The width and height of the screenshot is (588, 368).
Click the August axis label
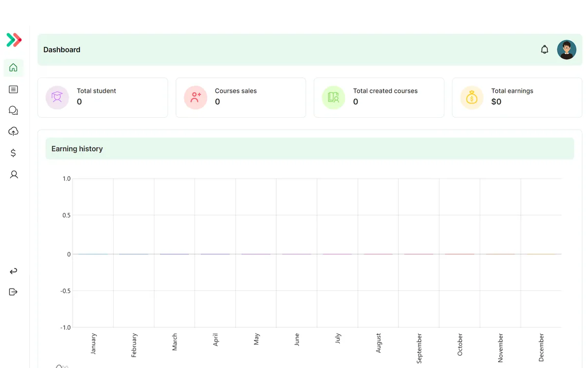coord(378,343)
